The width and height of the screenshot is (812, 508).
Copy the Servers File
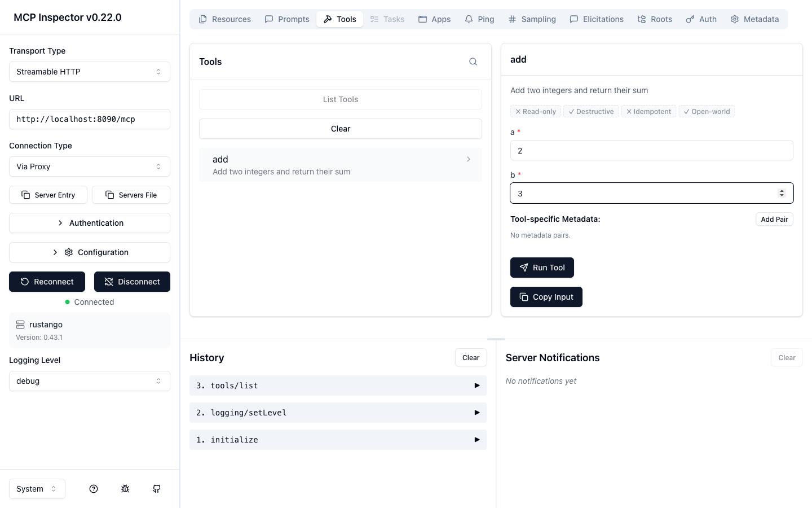coord(131,195)
